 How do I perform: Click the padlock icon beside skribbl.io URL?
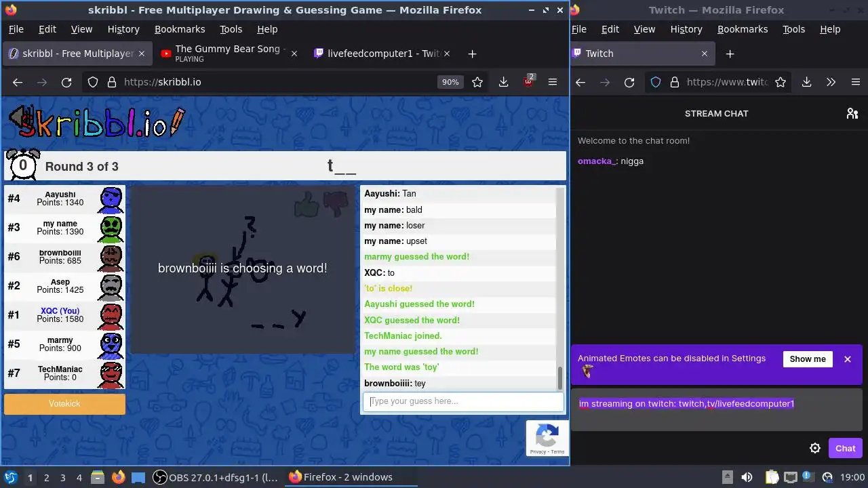tap(111, 82)
